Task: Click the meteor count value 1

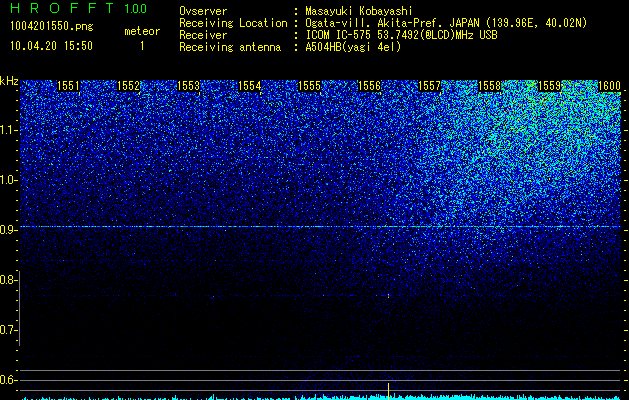Action: 142,46
